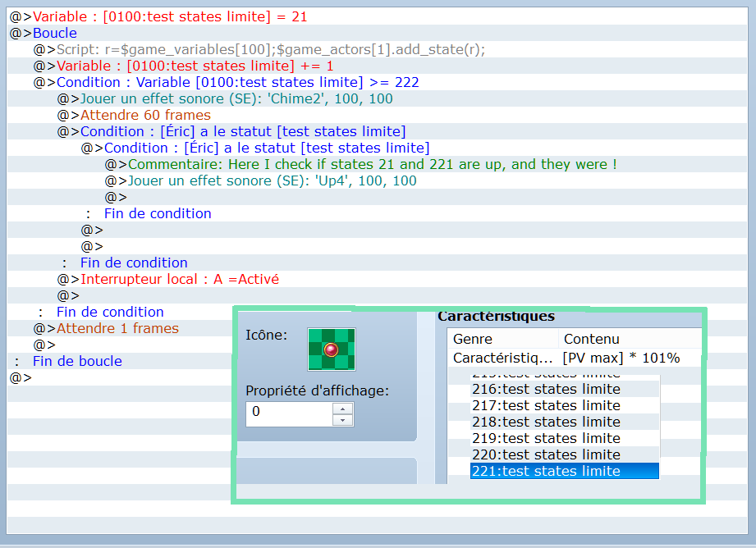This screenshot has height=548, width=756.
Task: Click the Propriété d'affichage number field
Action: (288, 414)
